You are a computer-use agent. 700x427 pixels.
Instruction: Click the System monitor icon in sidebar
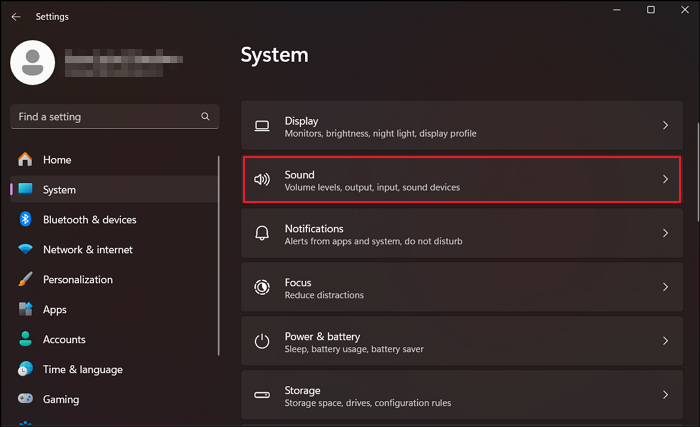(x=25, y=189)
